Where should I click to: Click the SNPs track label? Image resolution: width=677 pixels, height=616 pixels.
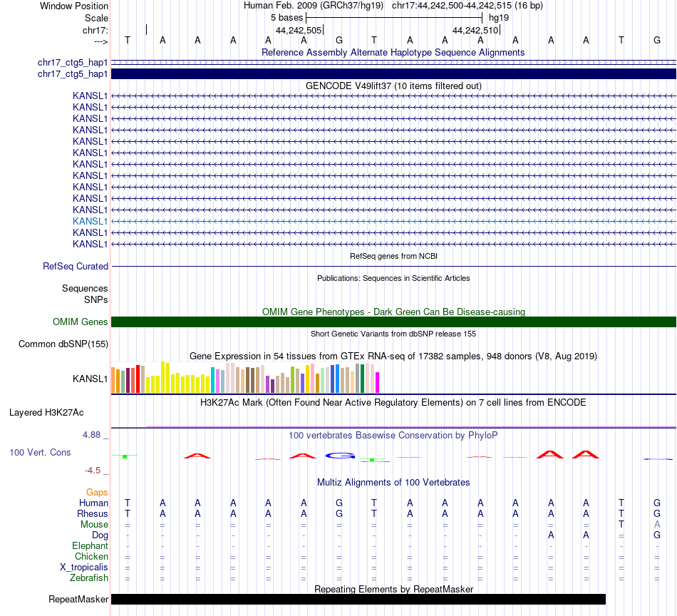[96, 299]
